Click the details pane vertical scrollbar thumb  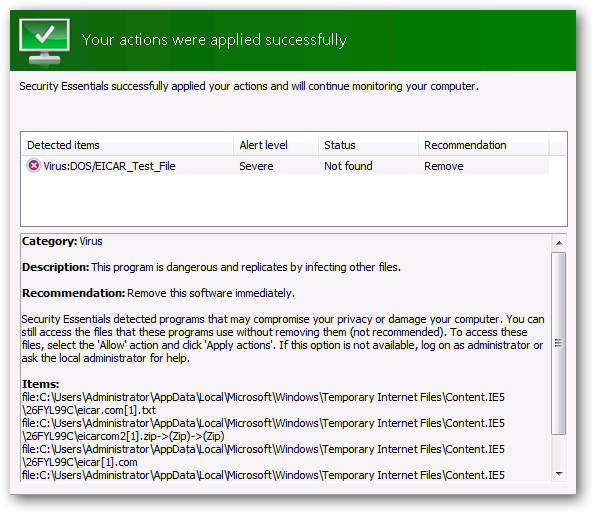point(559,343)
